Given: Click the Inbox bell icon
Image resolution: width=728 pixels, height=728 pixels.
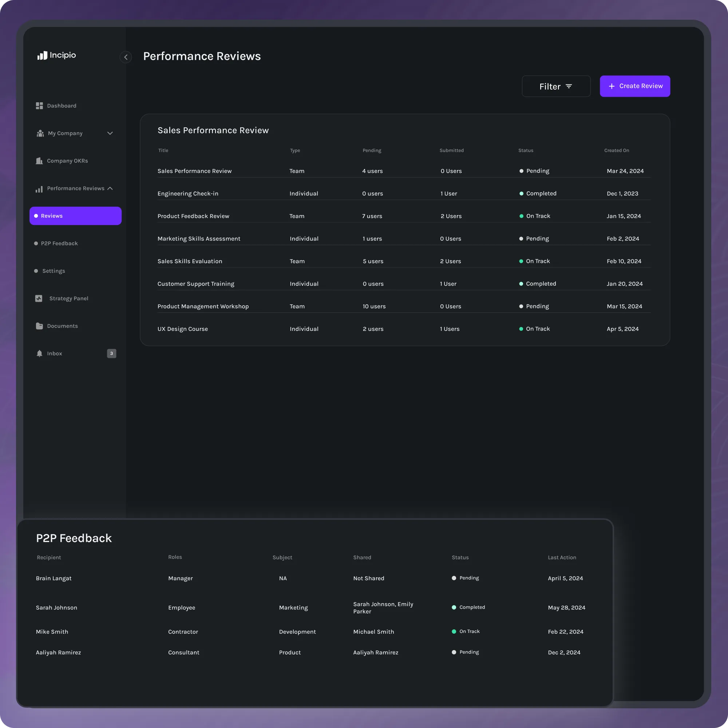Looking at the screenshot, I should point(39,353).
